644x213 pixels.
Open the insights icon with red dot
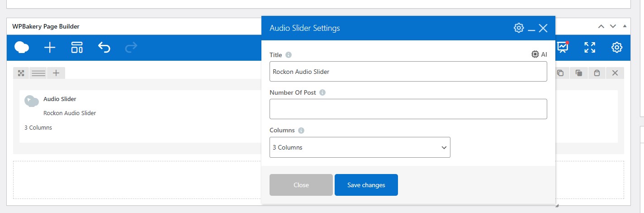[563, 47]
